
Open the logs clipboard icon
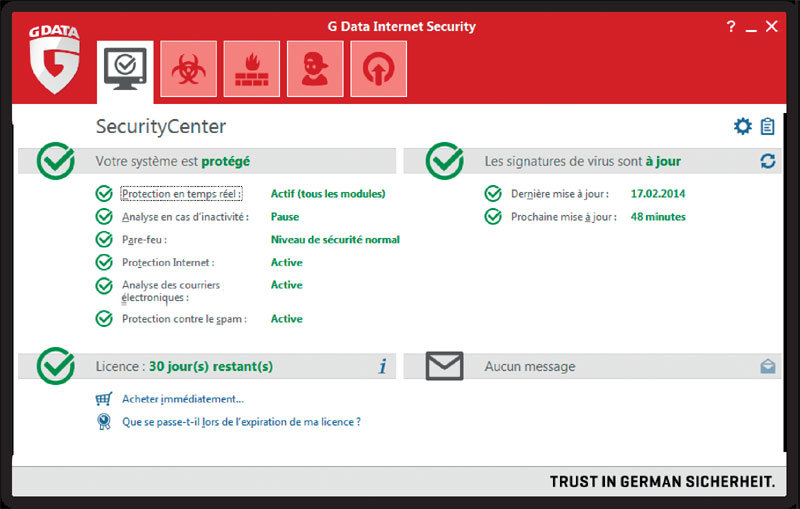point(767,126)
